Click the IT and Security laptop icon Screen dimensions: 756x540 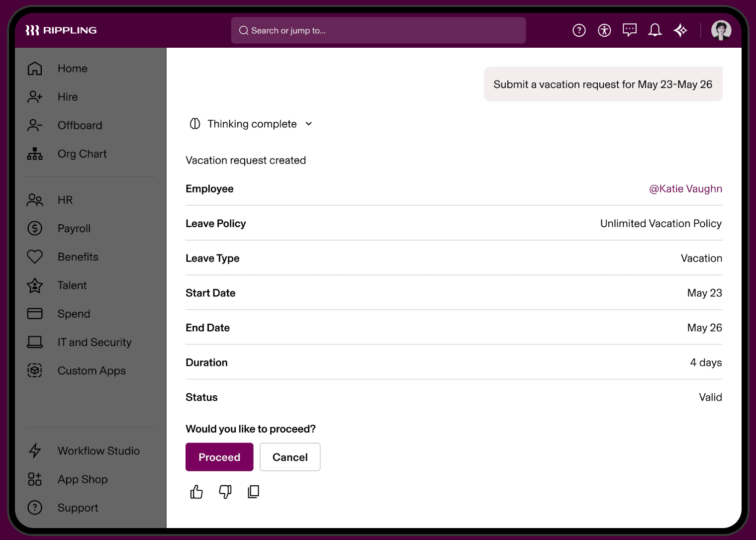(x=35, y=342)
